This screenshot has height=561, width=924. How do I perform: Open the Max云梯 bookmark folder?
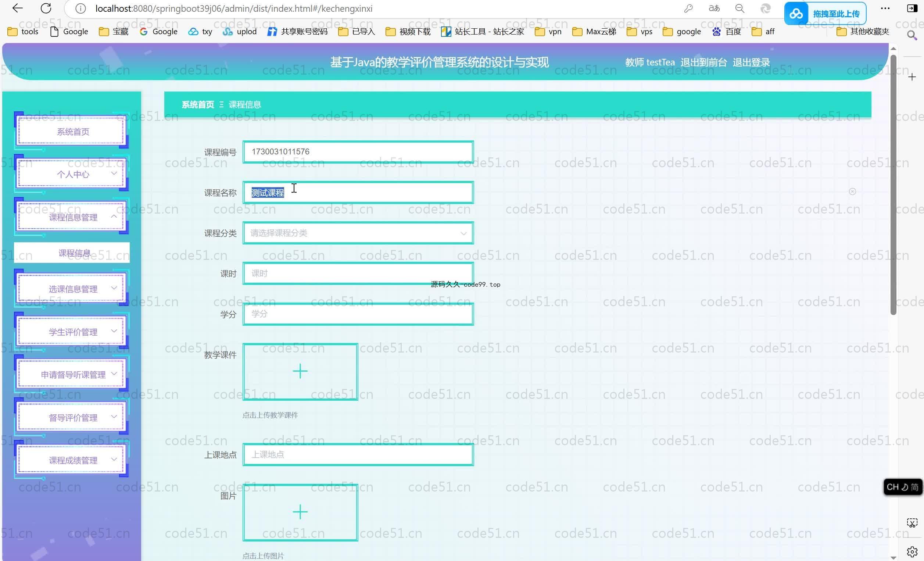click(x=594, y=32)
